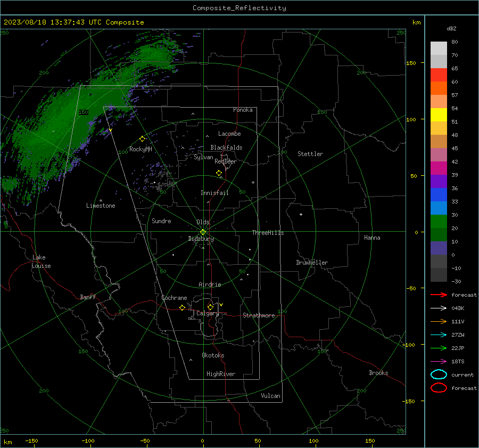The height and width of the screenshot is (448, 479).
Task: Select the yellow 54 dBZ color swatch
Action: tap(439, 115)
